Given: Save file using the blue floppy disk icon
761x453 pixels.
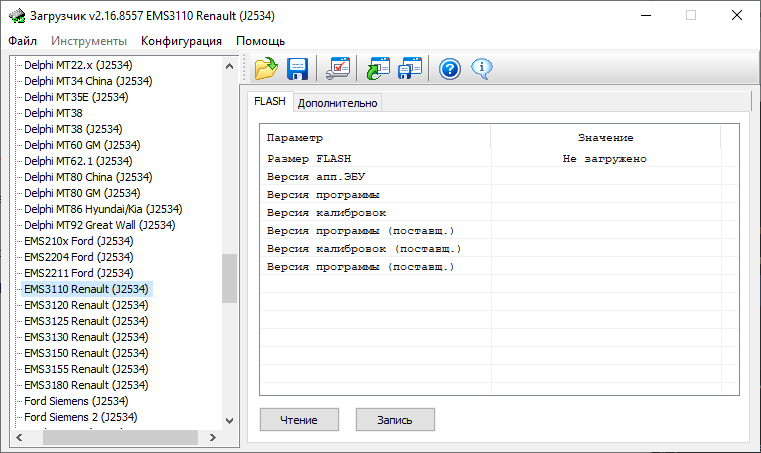Looking at the screenshot, I should pyautogui.click(x=297, y=68).
